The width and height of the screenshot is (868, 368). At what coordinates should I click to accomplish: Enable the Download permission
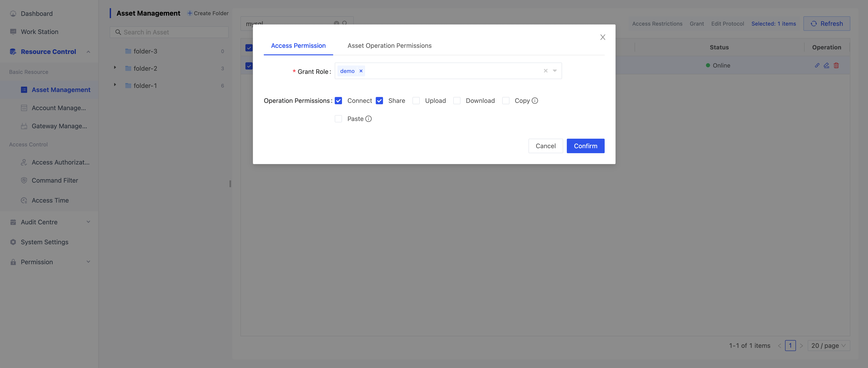point(457,101)
